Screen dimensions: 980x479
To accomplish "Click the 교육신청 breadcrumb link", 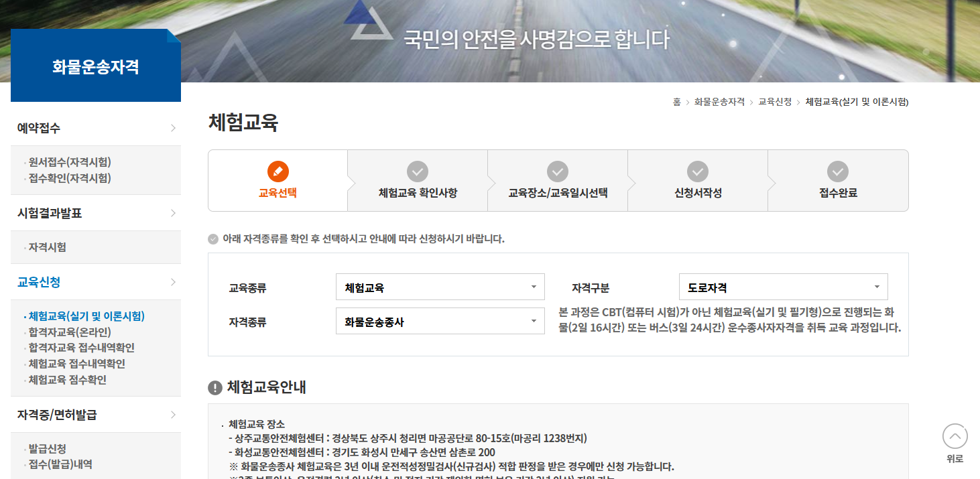I will [775, 102].
